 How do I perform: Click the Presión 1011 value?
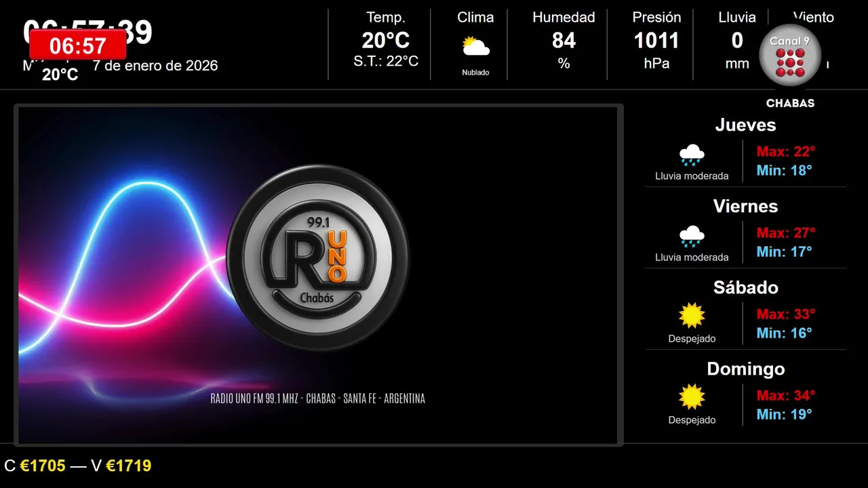pyautogui.click(x=656, y=41)
